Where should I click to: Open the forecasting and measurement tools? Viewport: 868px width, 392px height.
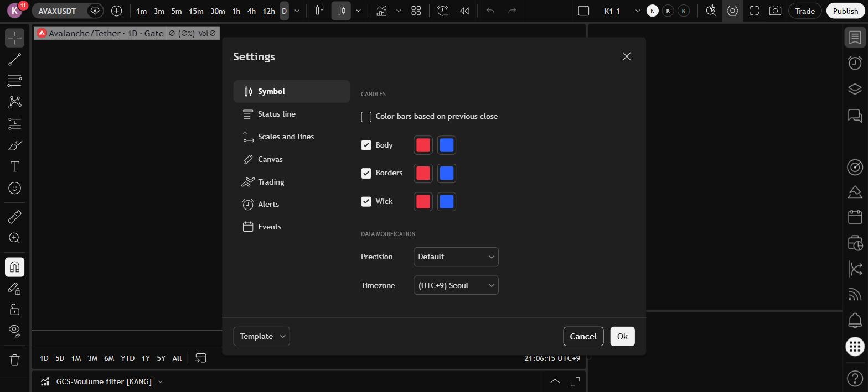[14, 123]
